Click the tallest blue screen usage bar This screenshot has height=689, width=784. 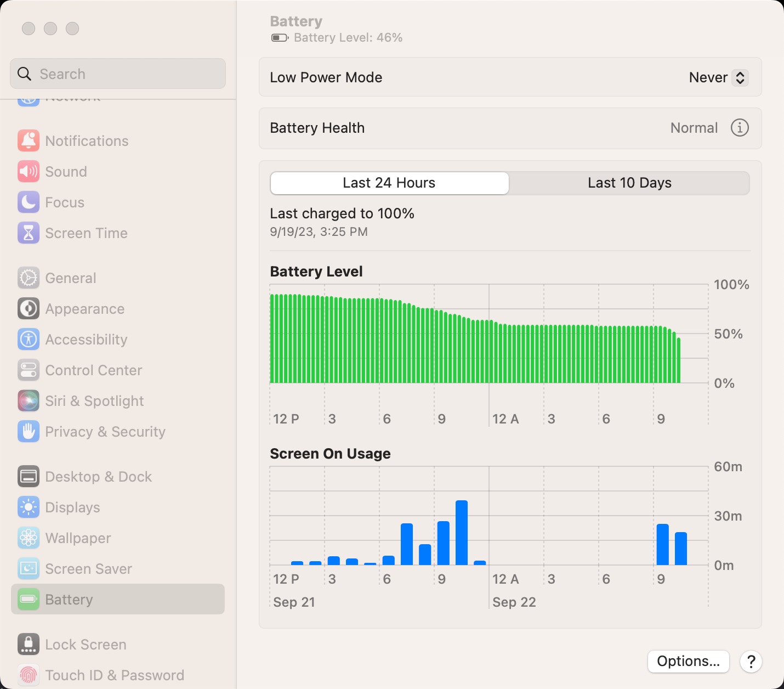coord(462,533)
